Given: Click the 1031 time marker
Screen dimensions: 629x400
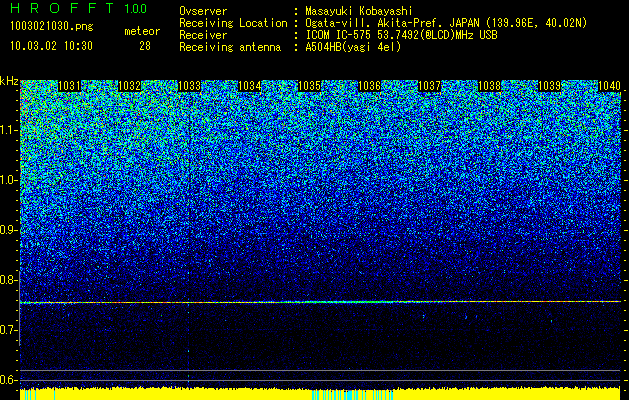Looking at the screenshot, I should coord(69,86).
